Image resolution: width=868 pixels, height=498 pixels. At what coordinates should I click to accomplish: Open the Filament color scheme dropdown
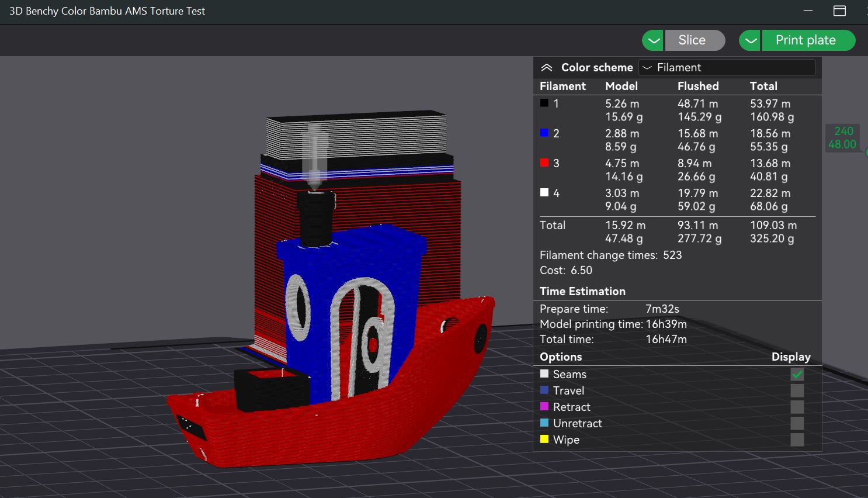click(726, 67)
